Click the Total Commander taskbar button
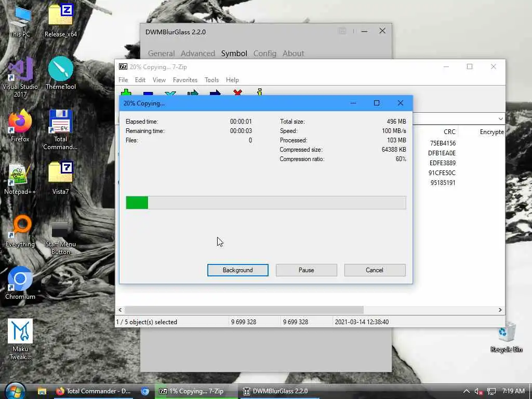This screenshot has width=532, height=399. (x=94, y=391)
